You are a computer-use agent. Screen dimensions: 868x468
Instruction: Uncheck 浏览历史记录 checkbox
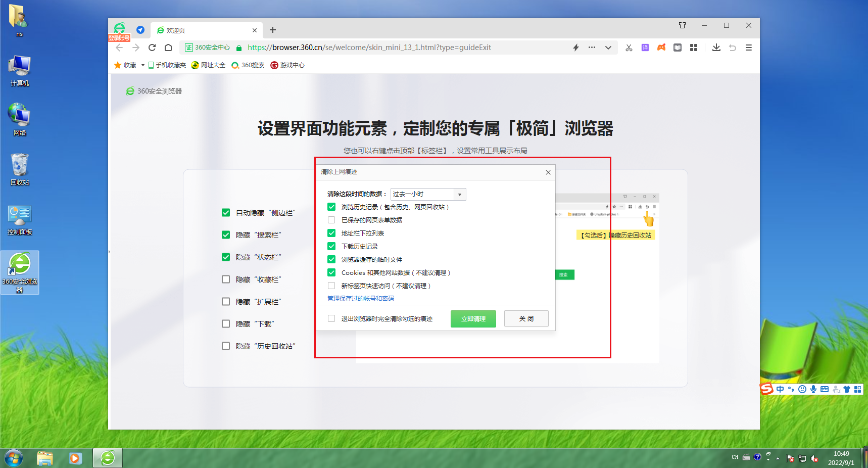[331, 207]
